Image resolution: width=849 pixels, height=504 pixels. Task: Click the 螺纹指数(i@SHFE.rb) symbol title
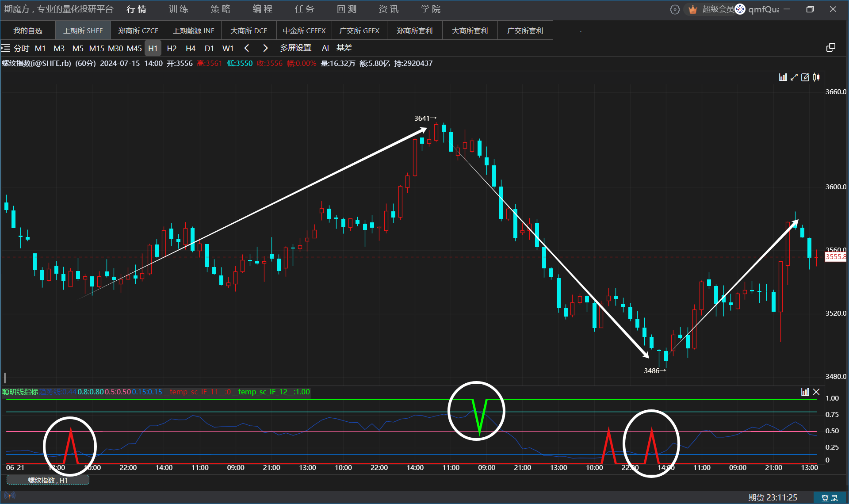36,63
